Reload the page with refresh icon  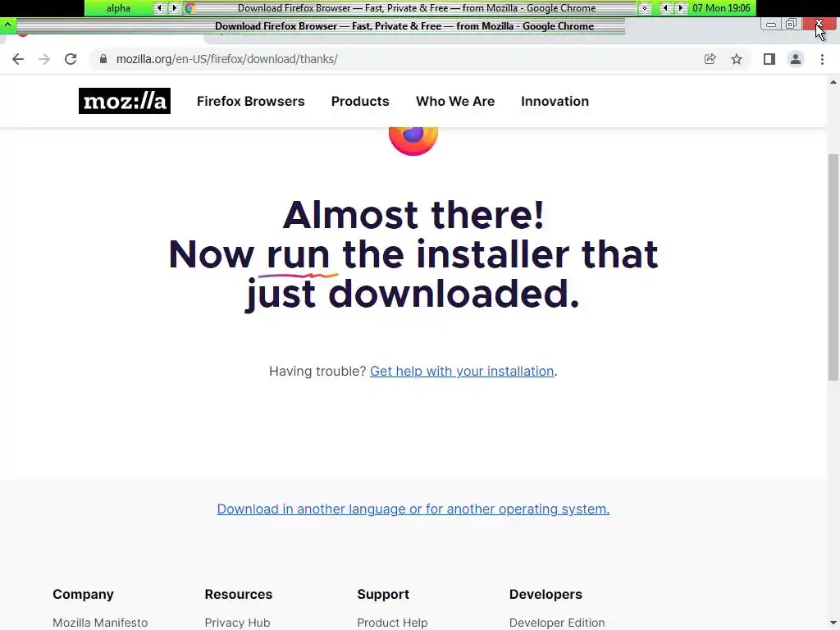point(71,59)
